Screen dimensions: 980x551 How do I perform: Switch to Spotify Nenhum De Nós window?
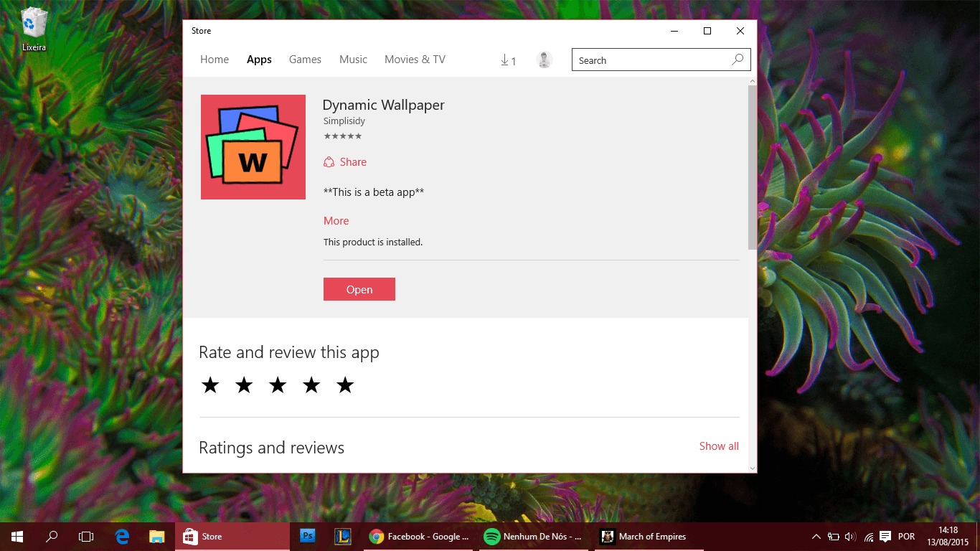tap(534, 537)
